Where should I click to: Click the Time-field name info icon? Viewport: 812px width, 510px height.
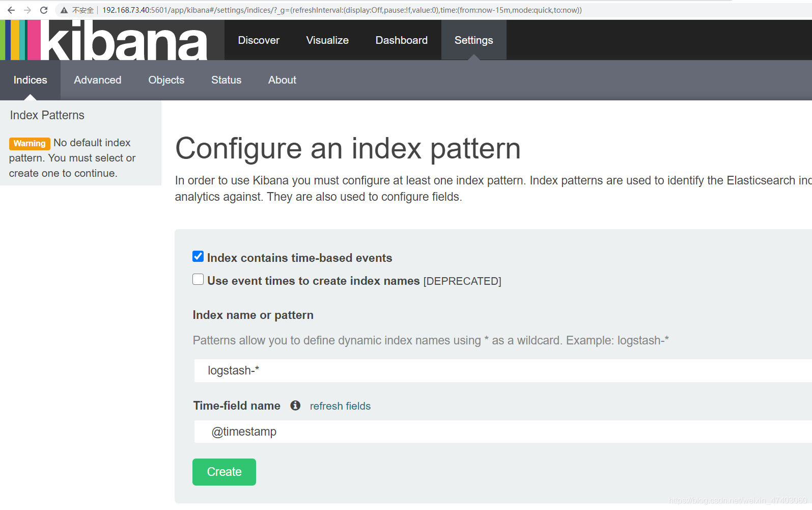coord(295,406)
